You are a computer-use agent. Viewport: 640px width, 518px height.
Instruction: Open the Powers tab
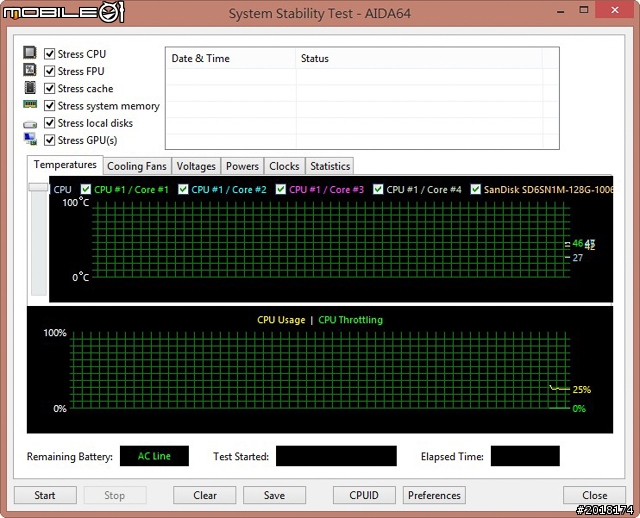242,166
